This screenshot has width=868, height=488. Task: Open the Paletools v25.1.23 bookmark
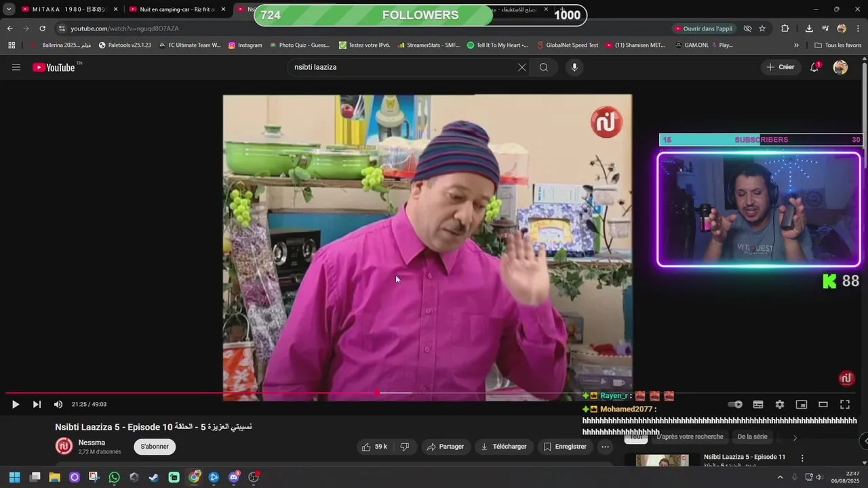pyautogui.click(x=125, y=45)
